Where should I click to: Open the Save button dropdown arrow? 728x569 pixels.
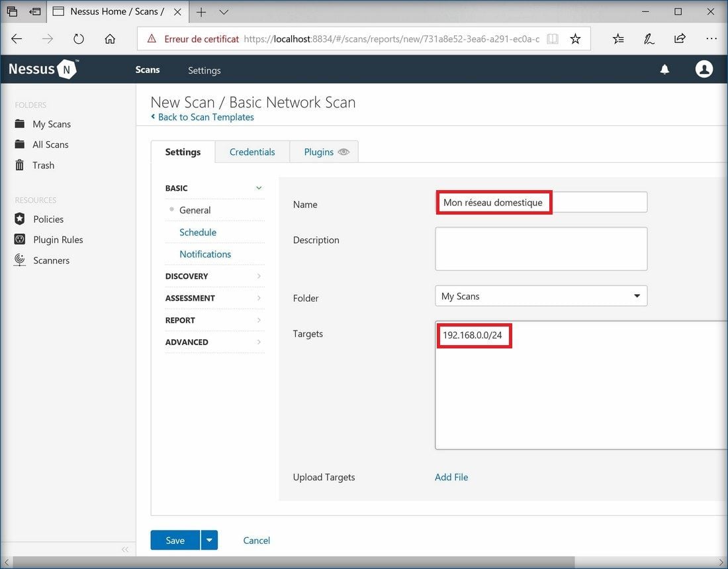[x=209, y=541]
